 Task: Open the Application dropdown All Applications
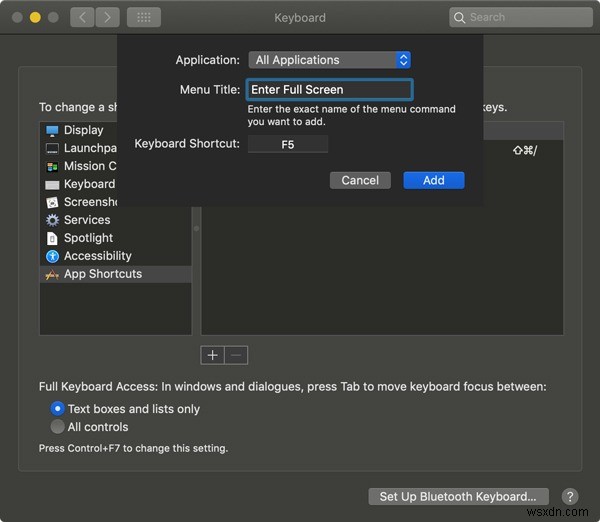329,60
